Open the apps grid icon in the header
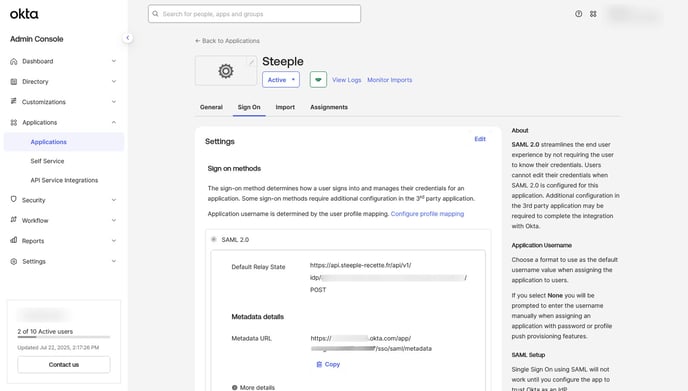This screenshot has height=391, width=688. coord(593,14)
